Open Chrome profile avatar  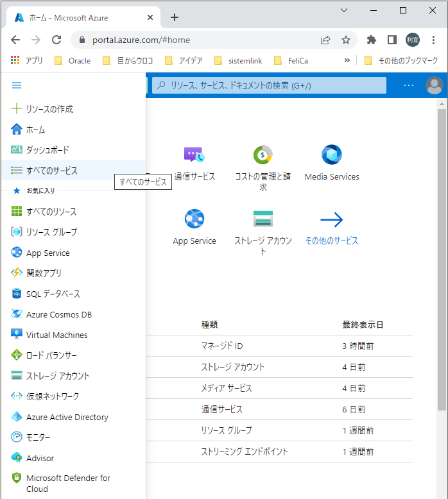[x=412, y=40]
